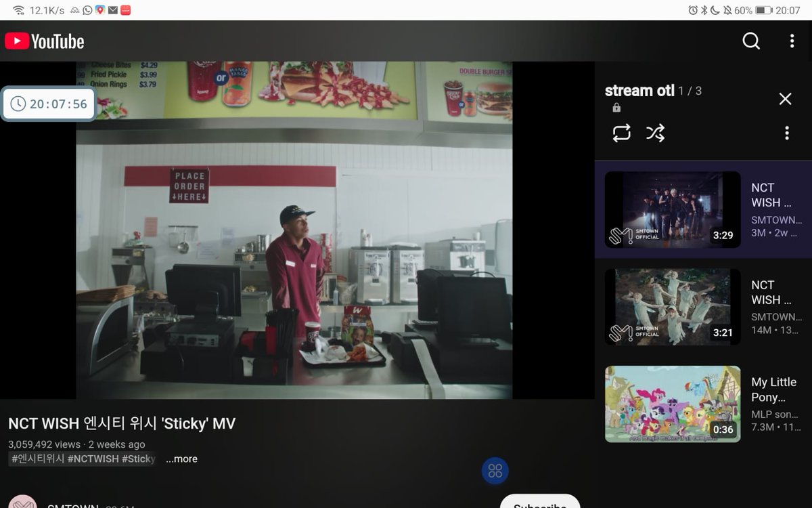
Task: Tap the battery indicator
Action: 763,10
